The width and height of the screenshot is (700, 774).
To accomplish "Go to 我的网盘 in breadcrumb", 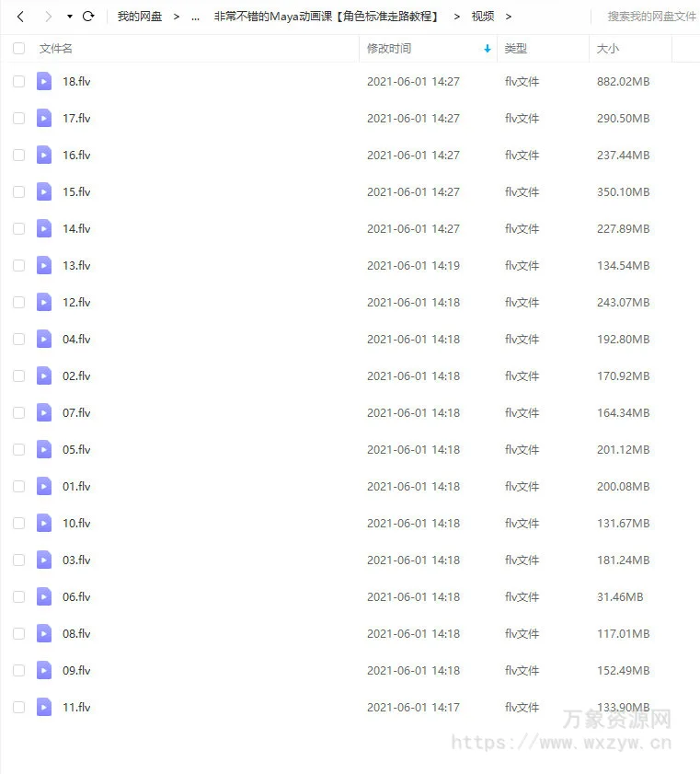I will [x=140, y=17].
